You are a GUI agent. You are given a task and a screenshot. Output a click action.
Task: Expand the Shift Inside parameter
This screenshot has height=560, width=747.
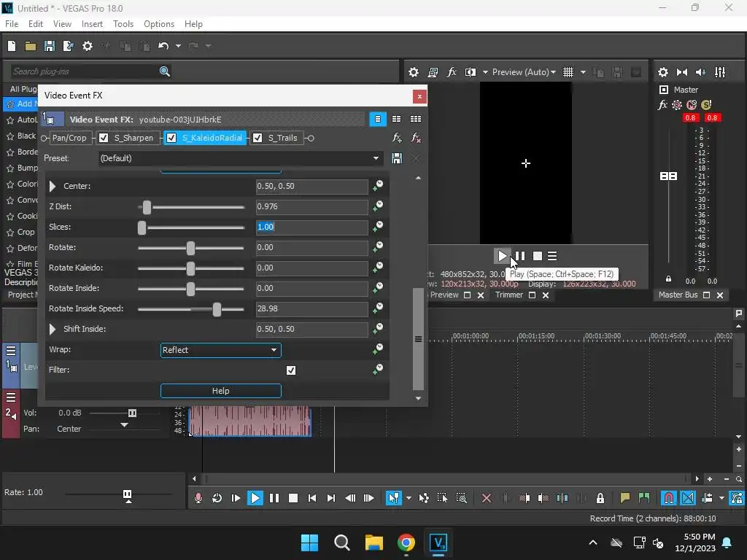[x=53, y=329]
